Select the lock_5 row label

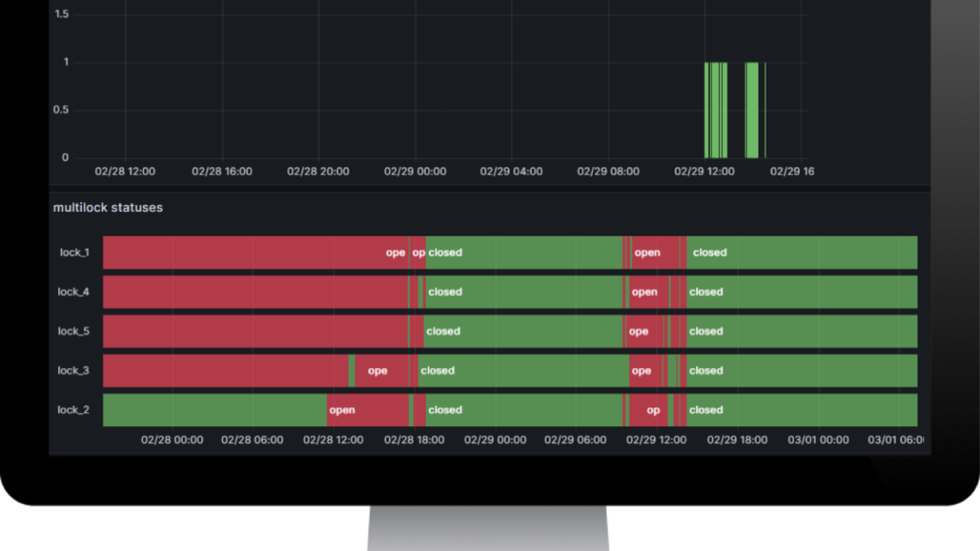point(73,331)
